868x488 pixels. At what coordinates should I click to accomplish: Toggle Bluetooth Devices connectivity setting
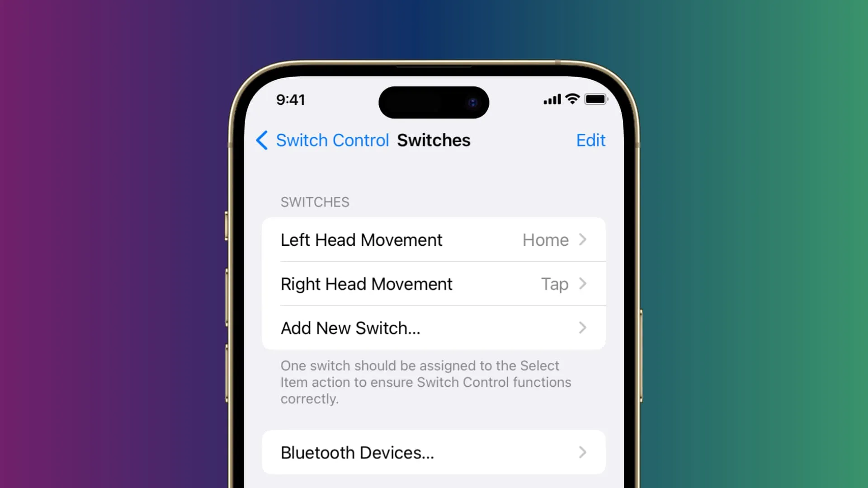434,452
